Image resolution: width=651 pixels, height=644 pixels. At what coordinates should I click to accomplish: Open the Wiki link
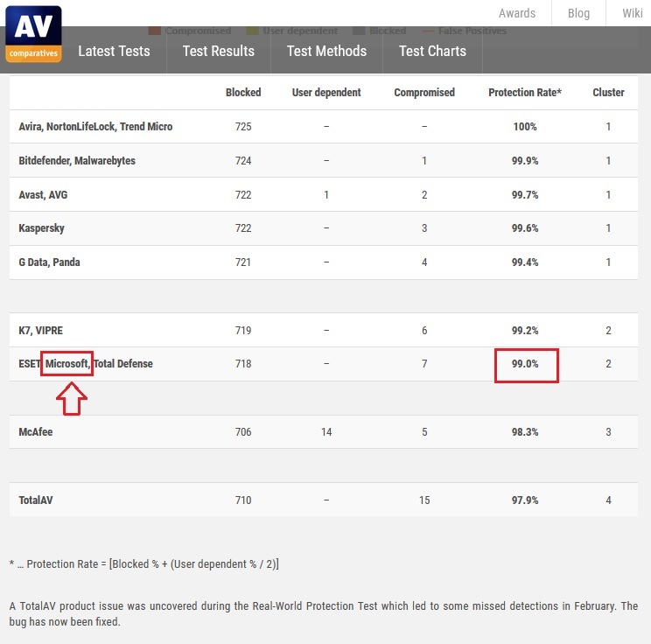633,13
